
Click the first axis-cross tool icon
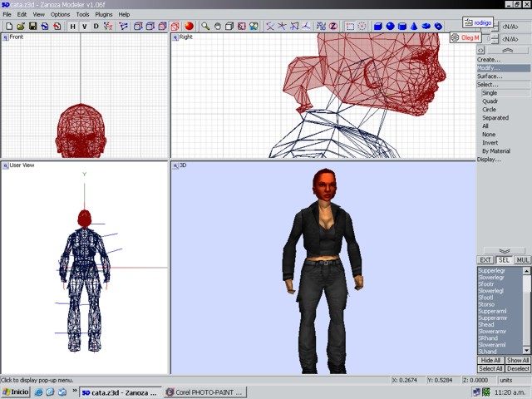click(x=270, y=26)
